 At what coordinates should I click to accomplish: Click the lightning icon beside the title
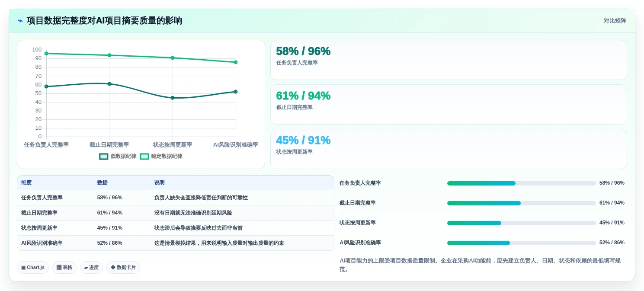click(20, 21)
